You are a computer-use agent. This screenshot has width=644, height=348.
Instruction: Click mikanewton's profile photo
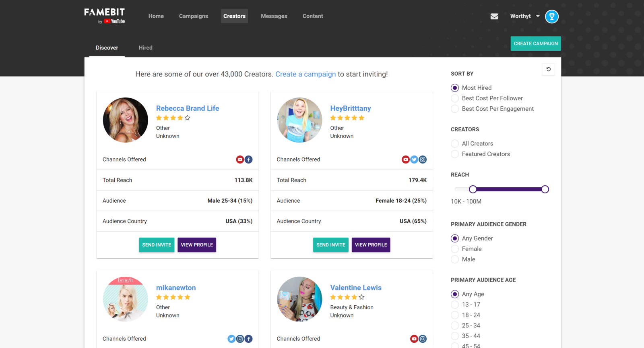[126, 299]
